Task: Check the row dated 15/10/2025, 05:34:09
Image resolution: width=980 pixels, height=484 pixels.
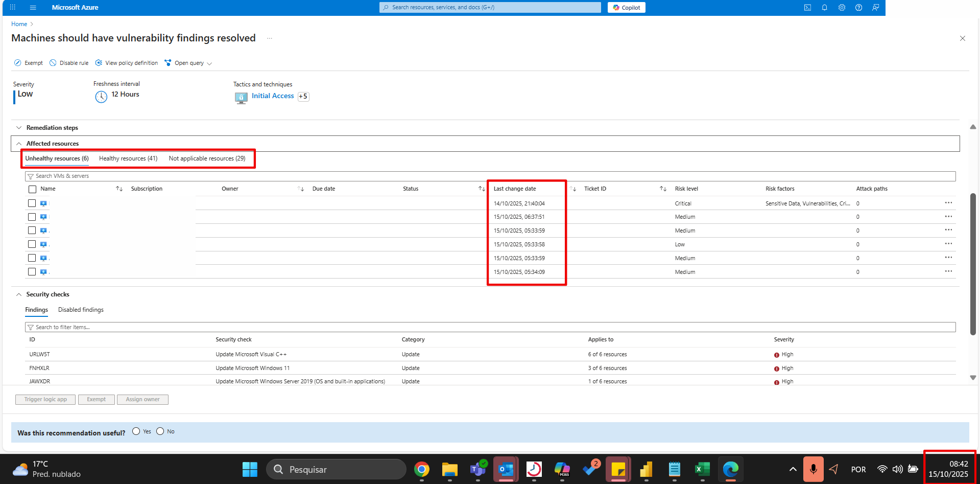Action: [32, 271]
